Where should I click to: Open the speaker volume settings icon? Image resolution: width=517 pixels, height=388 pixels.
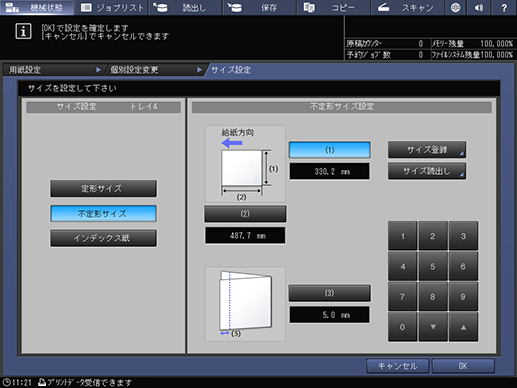pyautogui.click(x=479, y=7)
